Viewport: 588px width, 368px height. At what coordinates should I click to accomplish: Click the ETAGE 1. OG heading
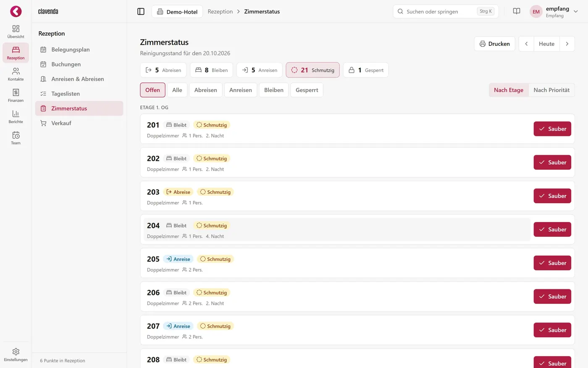click(154, 108)
